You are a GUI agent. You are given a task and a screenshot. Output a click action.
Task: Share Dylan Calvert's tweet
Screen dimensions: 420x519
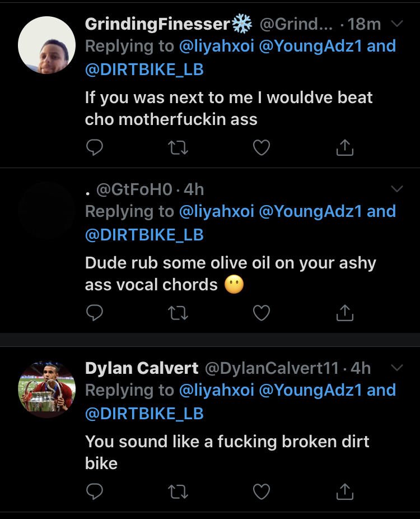344,492
